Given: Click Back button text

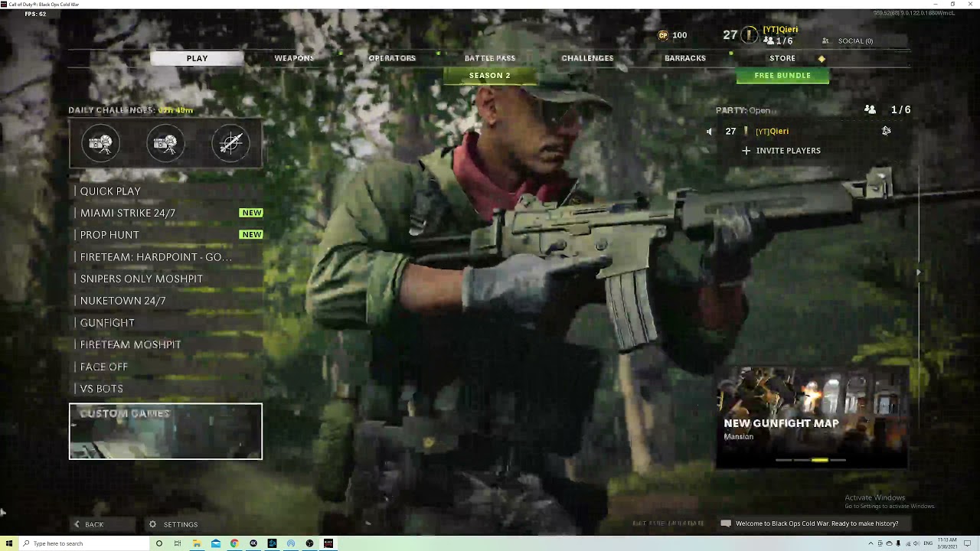Looking at the screenshot, I should pos(94,524).
